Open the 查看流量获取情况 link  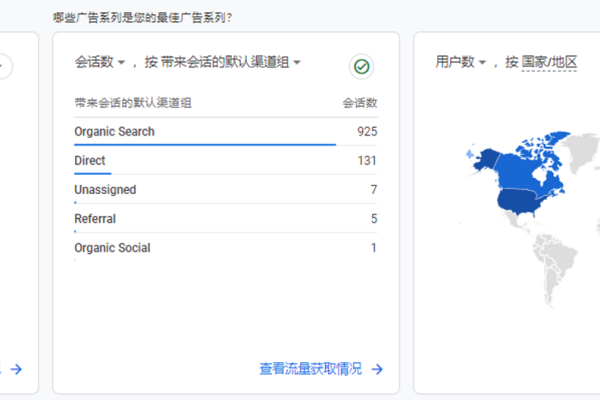tap(310, 369)
